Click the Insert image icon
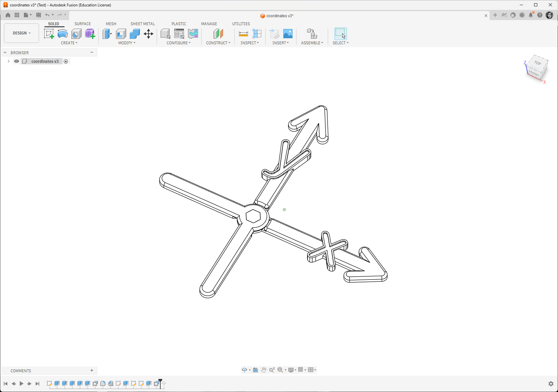Screen dimensions: 558x392 point(288,34)
